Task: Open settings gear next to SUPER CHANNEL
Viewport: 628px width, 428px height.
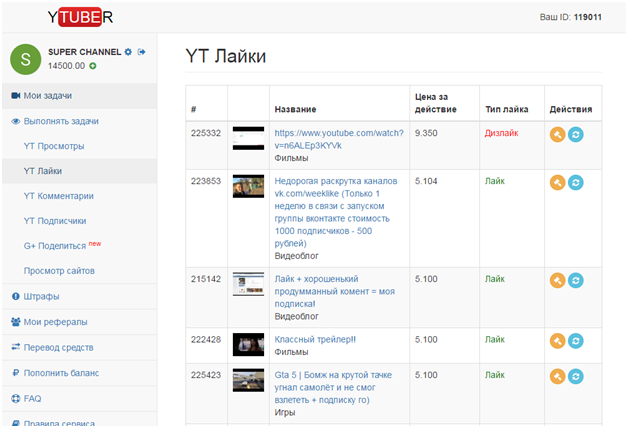Action: point(128,52)
